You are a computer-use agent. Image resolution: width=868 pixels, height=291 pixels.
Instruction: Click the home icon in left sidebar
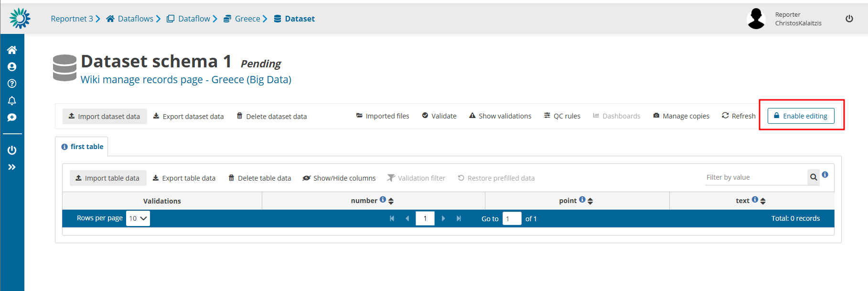point(12,50)
